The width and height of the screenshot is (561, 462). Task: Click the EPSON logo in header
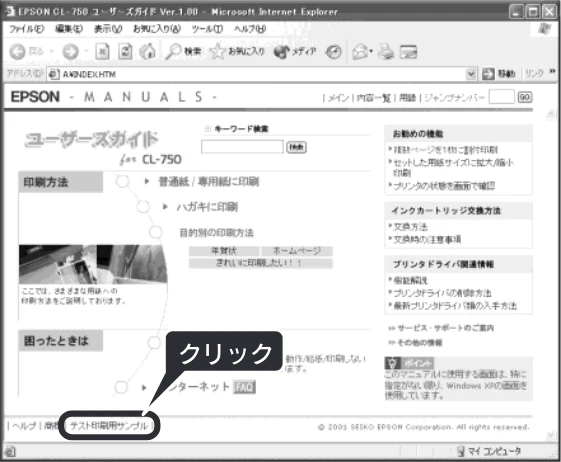[35, 97]
